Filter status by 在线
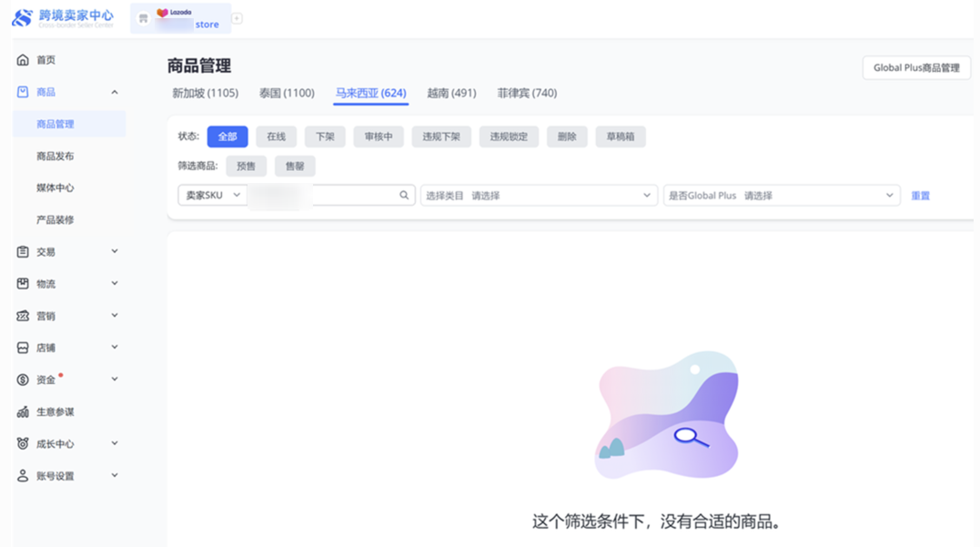 pyautogui.click(x=277, y=137)
